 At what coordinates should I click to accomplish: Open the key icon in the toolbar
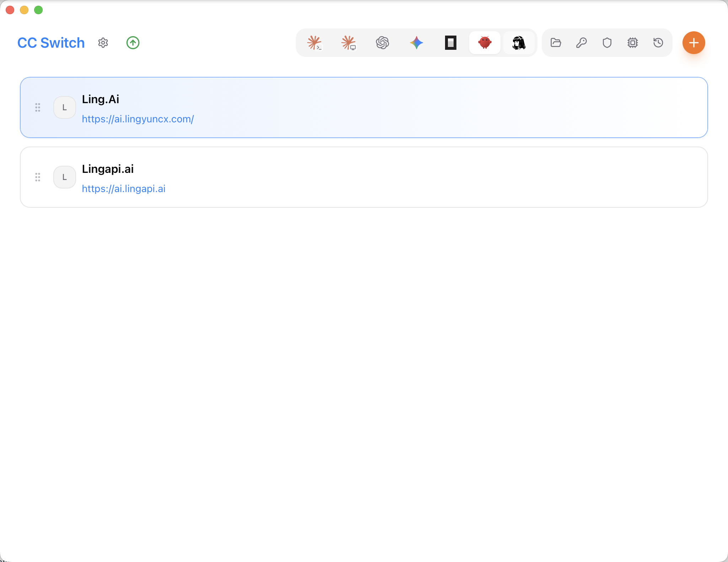coord(582,43)
